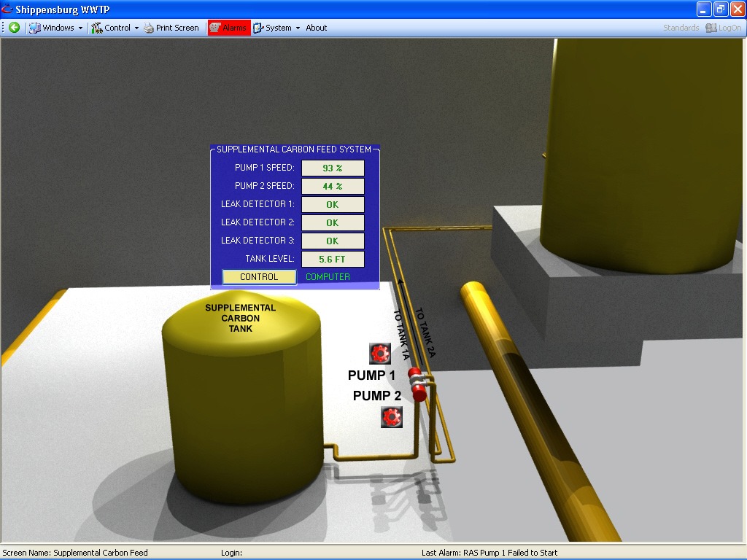Click the LogOn users icon

tap(711, 28)
